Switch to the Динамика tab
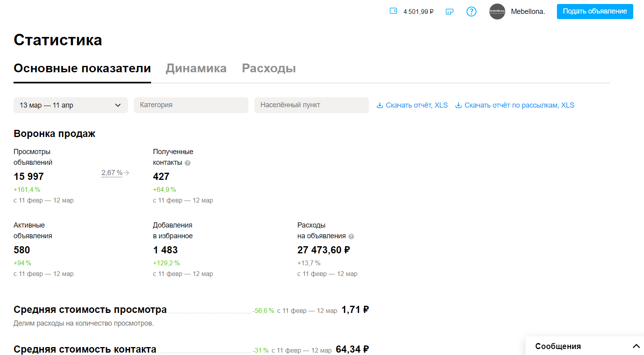Screen dimensions: 644x355 pos(196,68)
